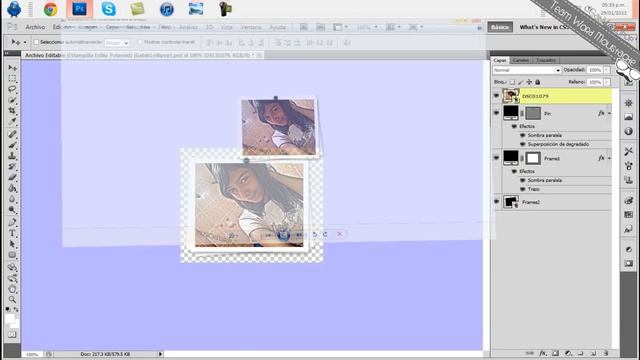Image resolution: width=640 pixels, height=360 pixels.
Task: Open the status bar info arrow
Action: 160,354
